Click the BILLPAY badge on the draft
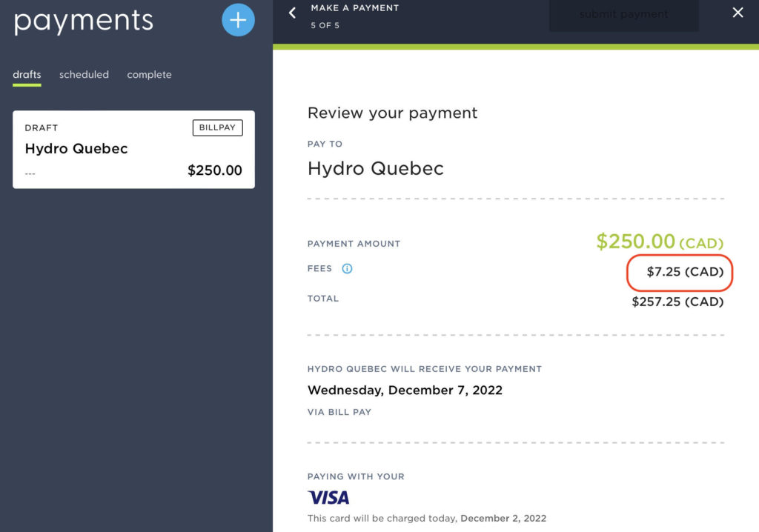The height and width of the screenshot is (532, 759). (x=217, y=127)
